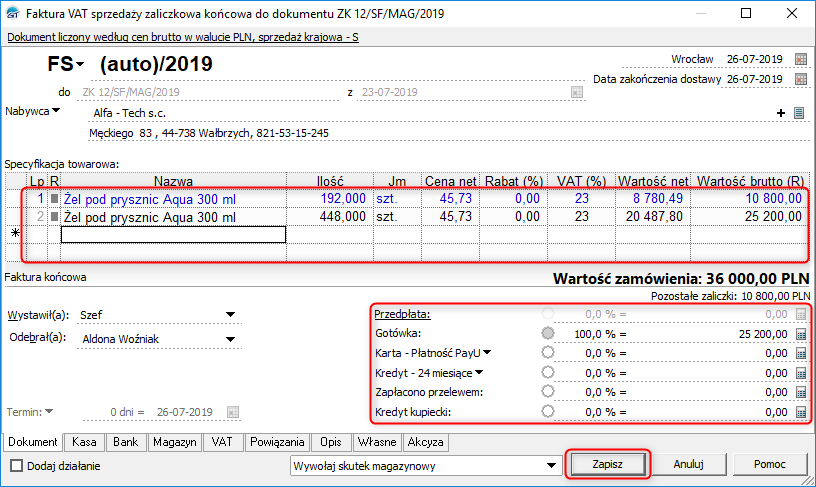The height and width of the screenshot is (487, 816).
Task: Click the Zapisz button
Action: (608, 464)
